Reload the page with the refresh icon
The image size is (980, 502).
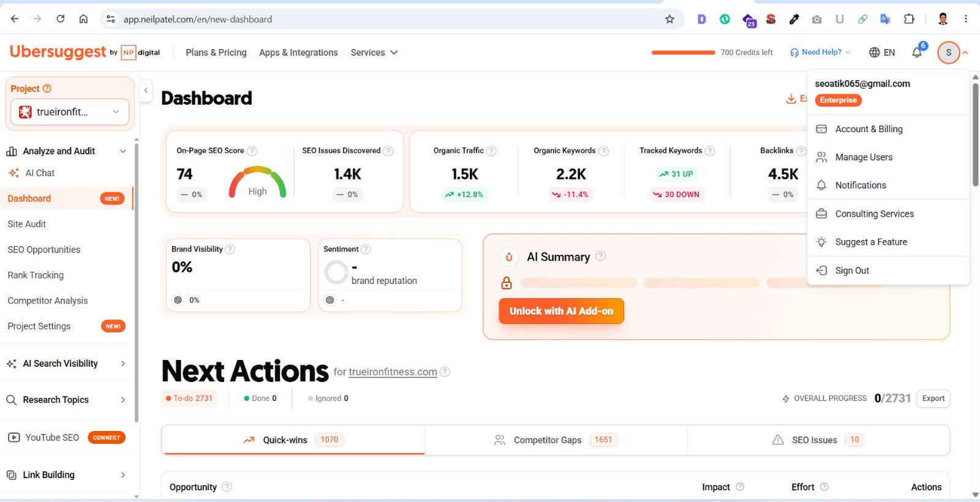point(60,19)
